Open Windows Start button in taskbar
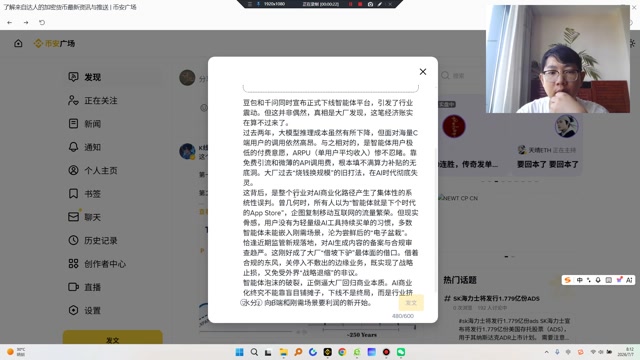640x360 pixels. pos(240,352)
